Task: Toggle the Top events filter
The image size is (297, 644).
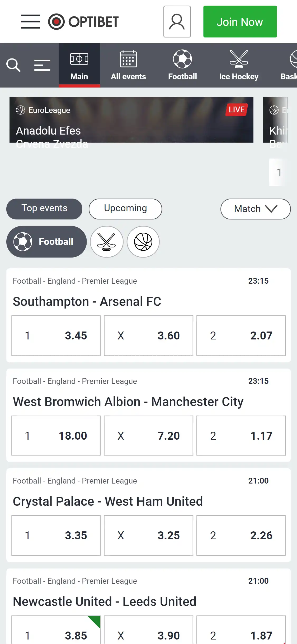Action: click(x=44, y=209)
